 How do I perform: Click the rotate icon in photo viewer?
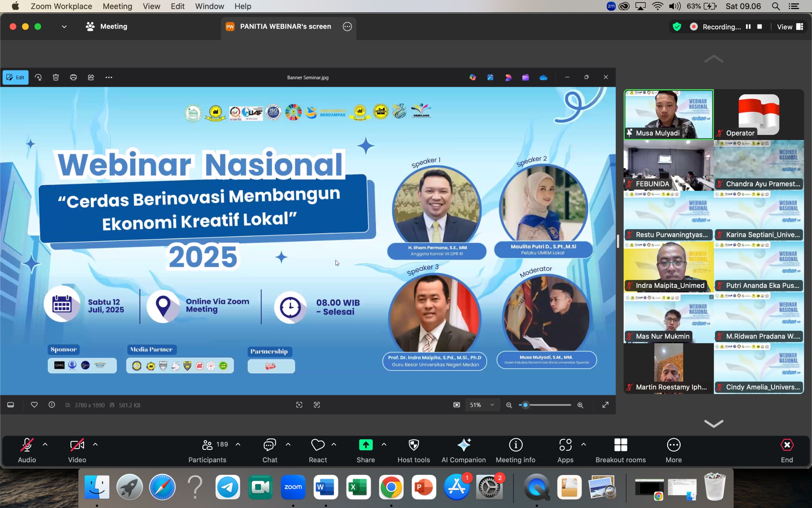pos(38,77)
